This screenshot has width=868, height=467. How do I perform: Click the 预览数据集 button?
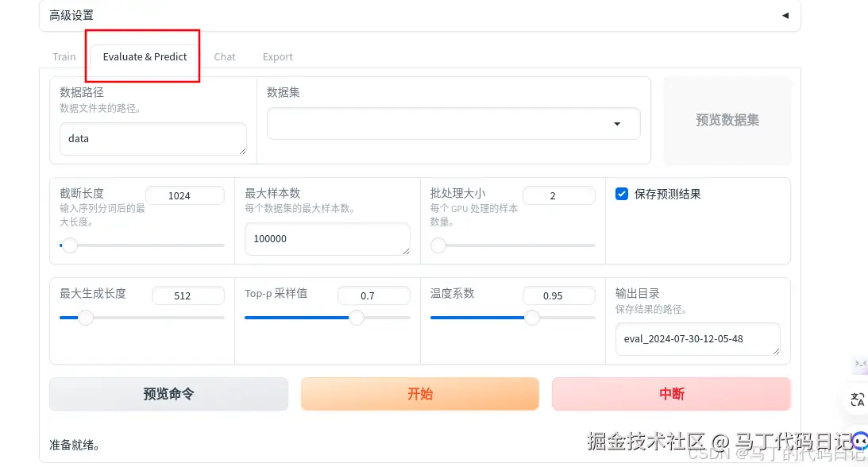(727, 120)
